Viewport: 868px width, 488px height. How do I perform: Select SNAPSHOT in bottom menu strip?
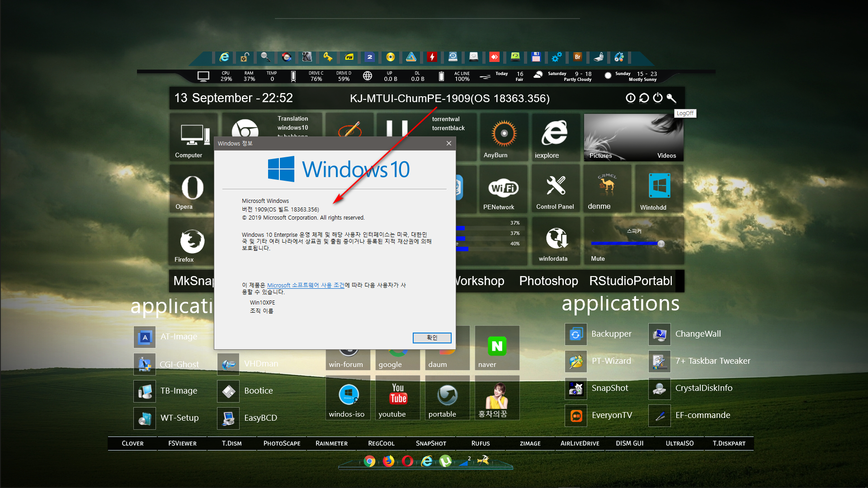(431, 443)
